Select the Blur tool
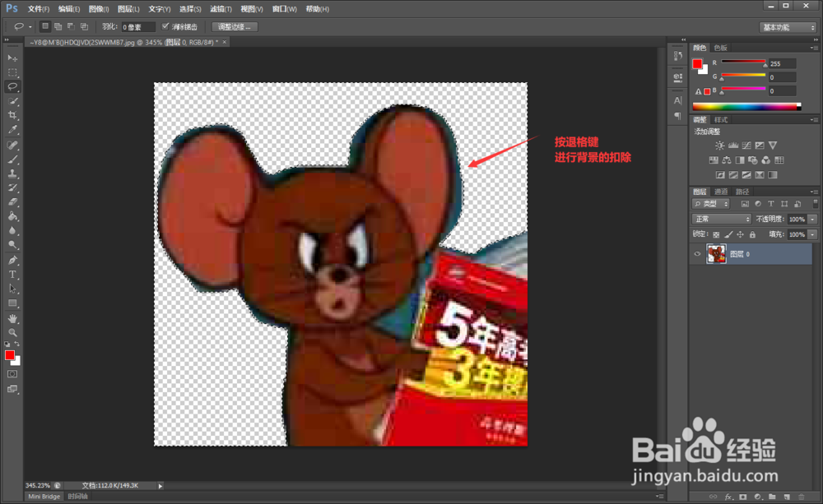The height and width of the screenshot is (504, 823). pyautogui.click(x=12, y=230)
